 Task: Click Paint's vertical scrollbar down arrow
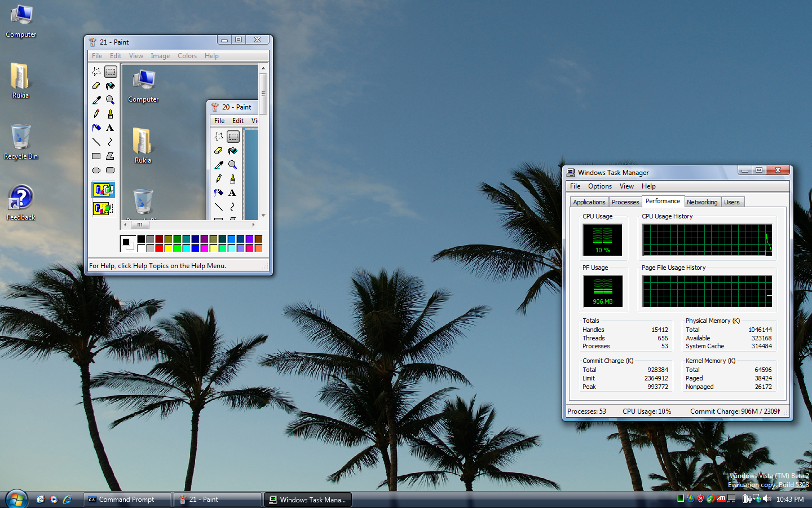263,216
